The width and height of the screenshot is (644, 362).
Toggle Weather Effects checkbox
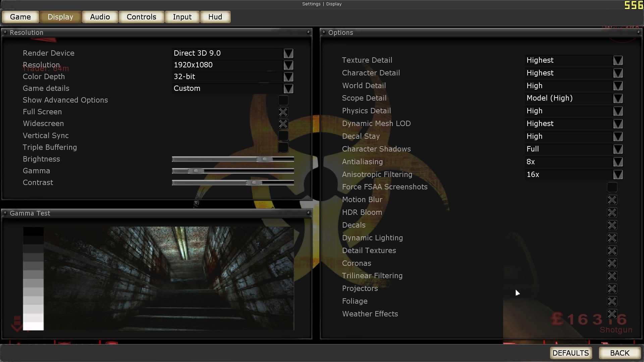coord(612,314)
